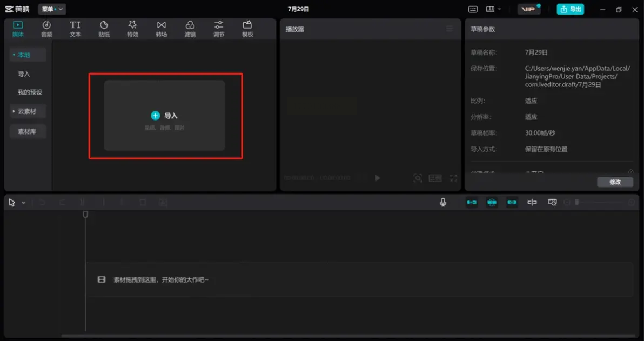This screenshot has height=341, width=644.
Task: Expand the 云素材 section
Action: [28, 111]
